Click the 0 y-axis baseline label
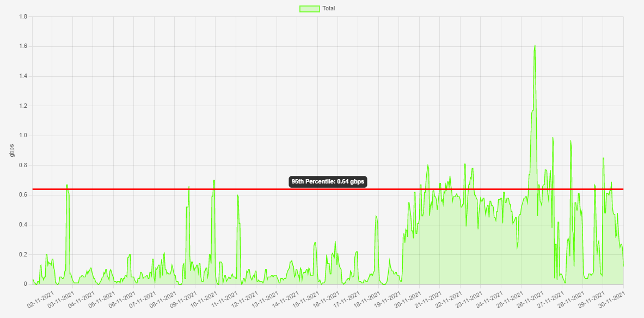This screenshot has width=644, height=318. coord(26,284)
